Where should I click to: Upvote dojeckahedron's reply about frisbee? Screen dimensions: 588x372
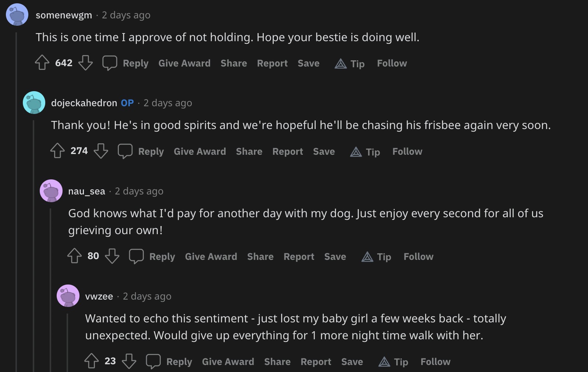[57, 151]
